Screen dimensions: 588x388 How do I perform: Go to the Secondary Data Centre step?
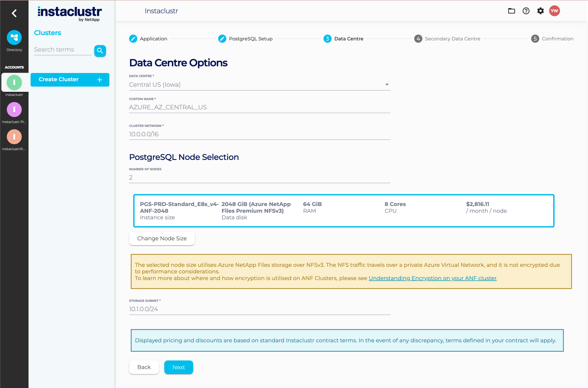(x=447, y=38)
